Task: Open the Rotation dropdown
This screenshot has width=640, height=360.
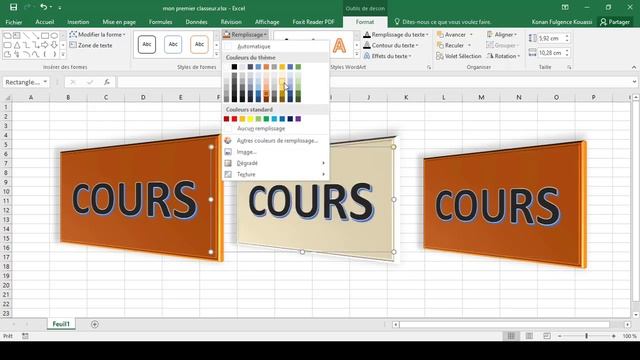Action: tap(504, 56)
